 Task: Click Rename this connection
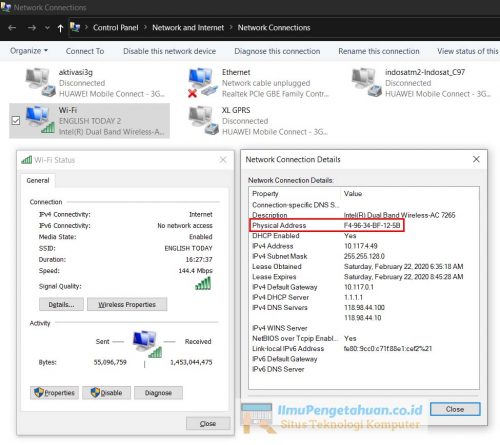pyautogui.click(x=379, y=51)
